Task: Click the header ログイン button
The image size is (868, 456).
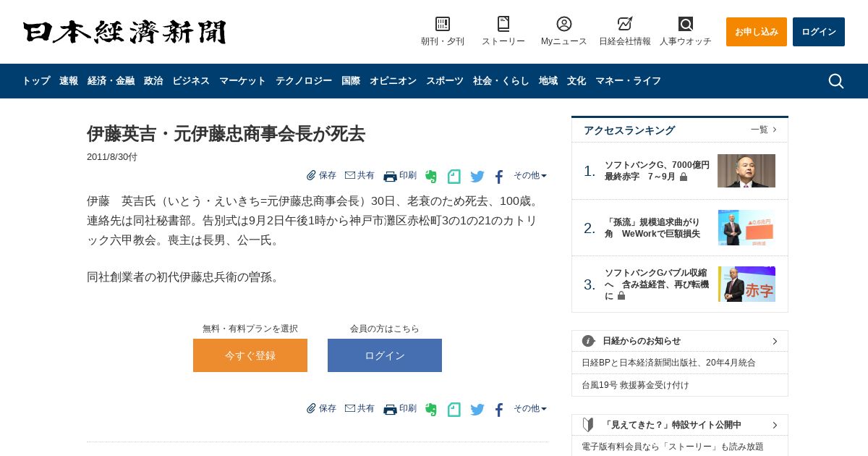Action: pyautogui.click(x=819, y=32)
